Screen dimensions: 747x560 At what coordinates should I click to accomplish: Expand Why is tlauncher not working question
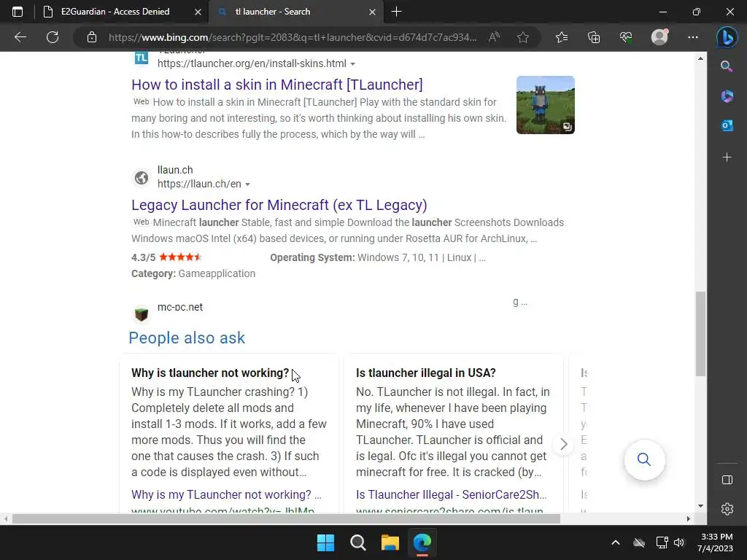210,373
